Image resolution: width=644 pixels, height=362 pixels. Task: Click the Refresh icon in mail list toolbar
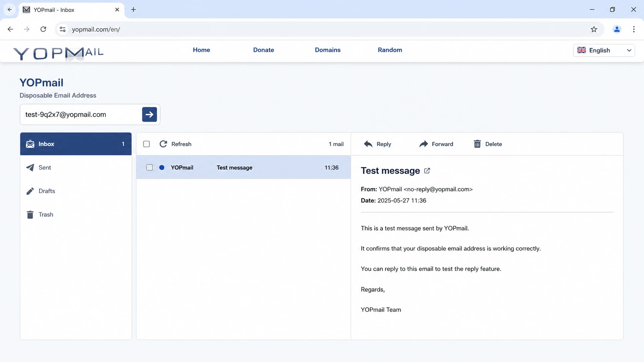(163, 144)
